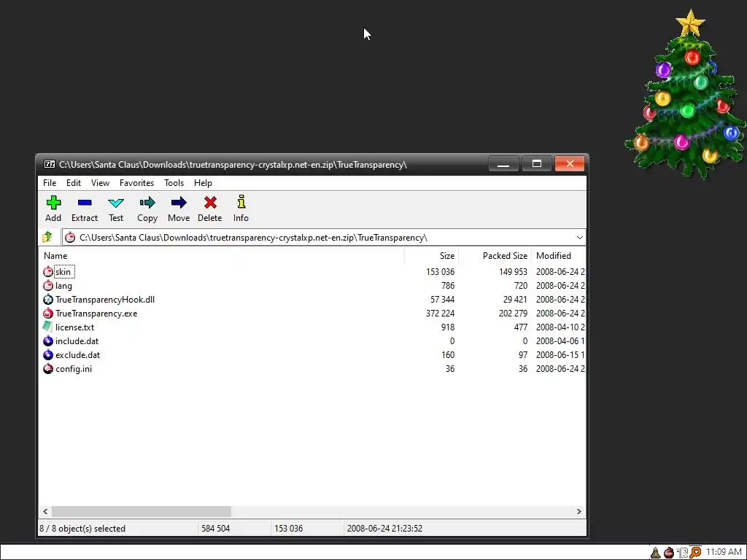Click the Christmas tree tray icon

click(x=656, y=553)
